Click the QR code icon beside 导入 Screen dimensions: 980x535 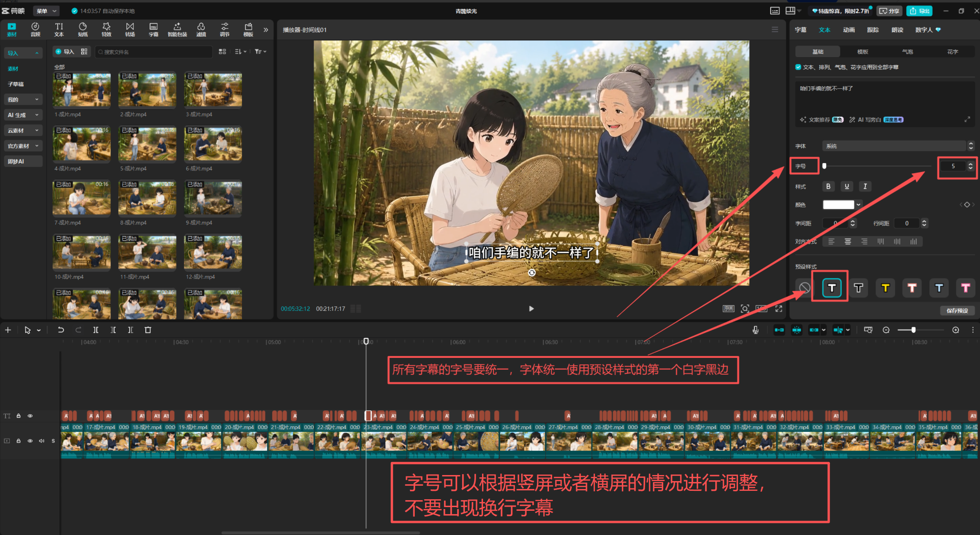pyautogui.click(x=84, y=52)
